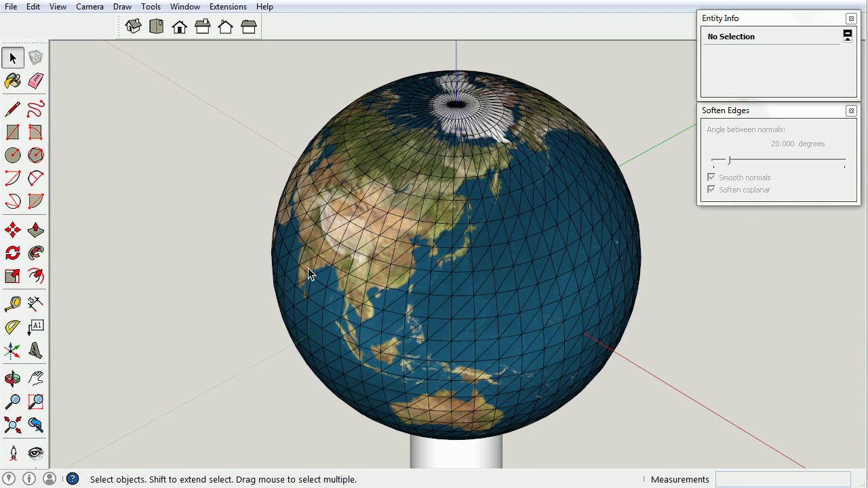Select the Text label tool
Image resolution: width=868 pixels, height=488 pixels.
click(36, 327)
